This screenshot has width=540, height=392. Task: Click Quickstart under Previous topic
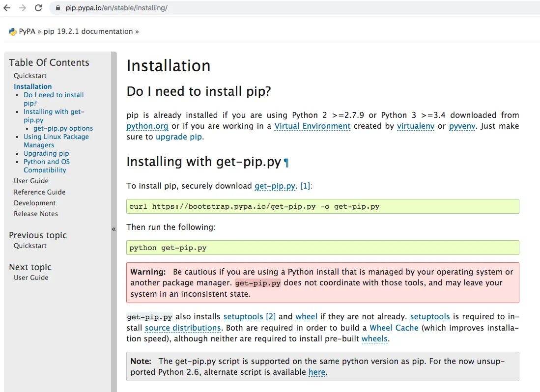pyautogui.click(x=30, y=246)
